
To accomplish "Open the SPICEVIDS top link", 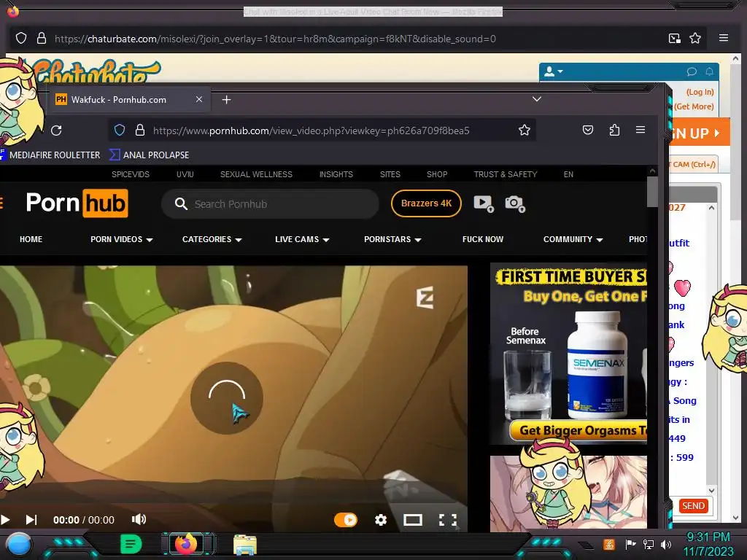I will click(131, 174).
